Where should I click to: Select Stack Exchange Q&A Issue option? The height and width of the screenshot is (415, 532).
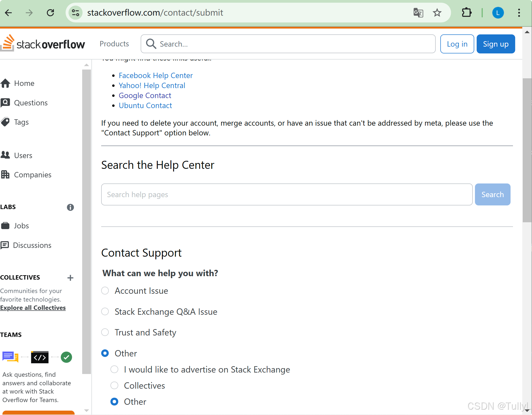(105, 312)
